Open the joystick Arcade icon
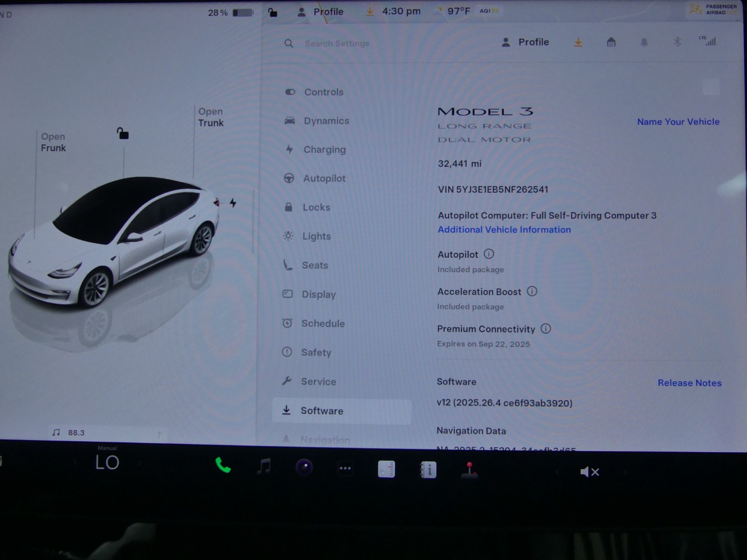The width and height of the screenshot is (747, 560). [469, 470]
